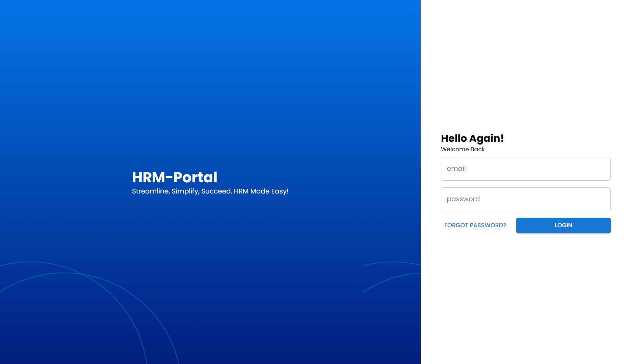
Task: Click the email input field
Action: [x=526, y=169]
